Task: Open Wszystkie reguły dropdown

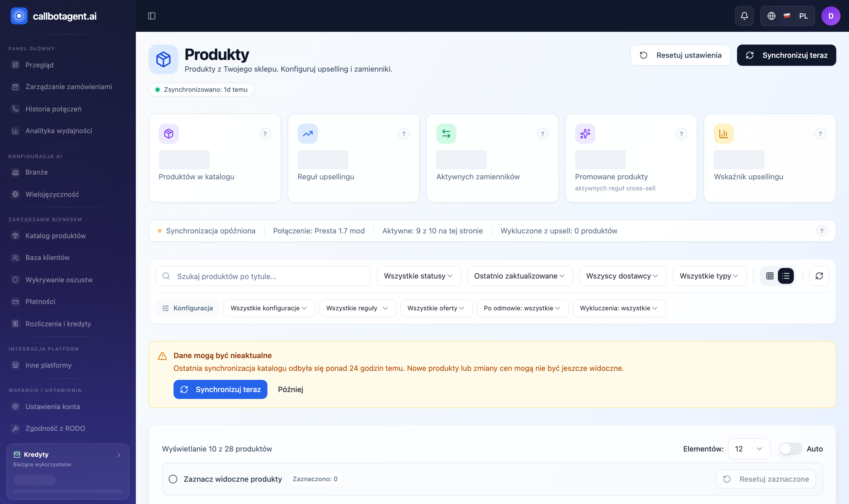Action: coord(358,308)
